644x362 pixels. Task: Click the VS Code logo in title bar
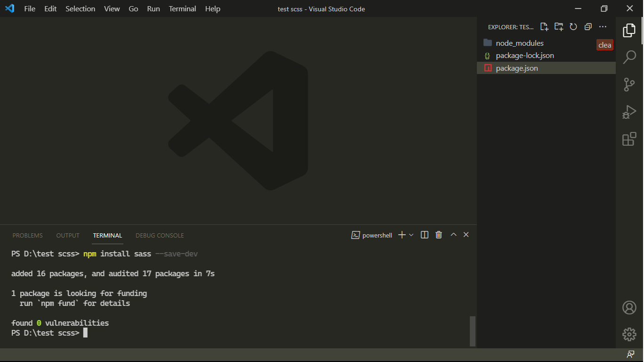pos(9,8)
